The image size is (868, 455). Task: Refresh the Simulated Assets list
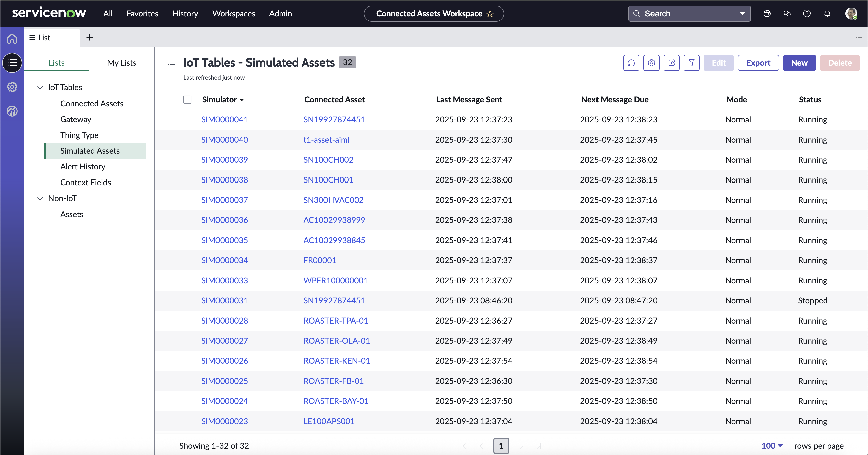(x=631, y=63)
